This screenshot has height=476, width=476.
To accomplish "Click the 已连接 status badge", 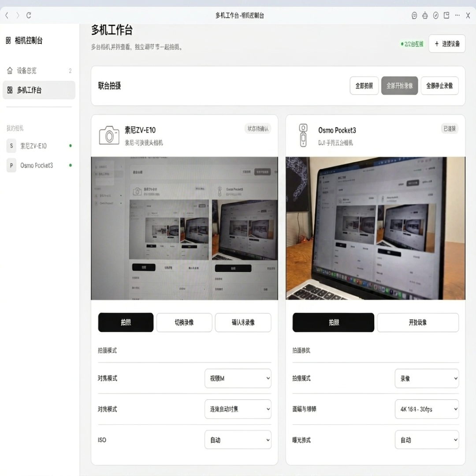I will coord(450,129).
